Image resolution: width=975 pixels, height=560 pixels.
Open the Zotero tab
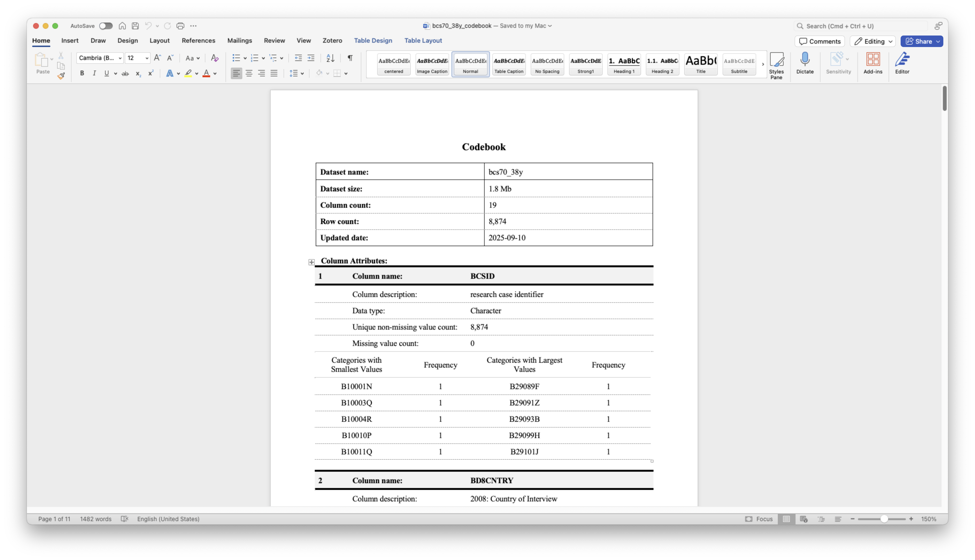pos(332,40)
